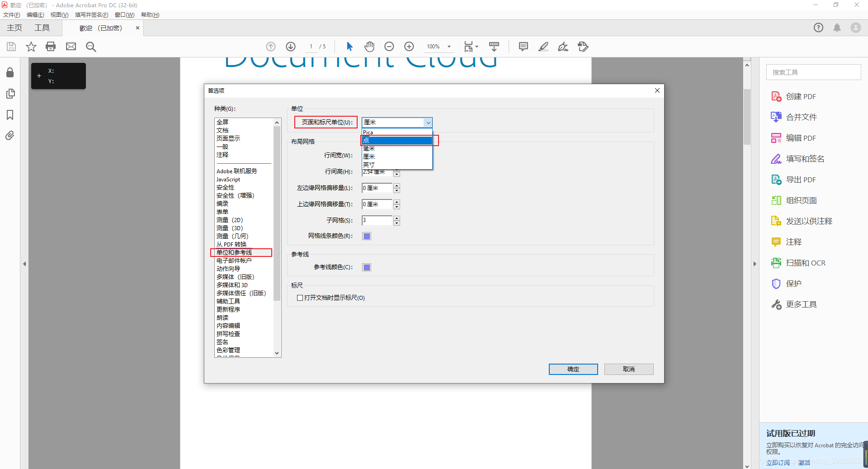Send file by email envelope icon
This screenshot has height=469, width=868.
click(x=71, y=47)
